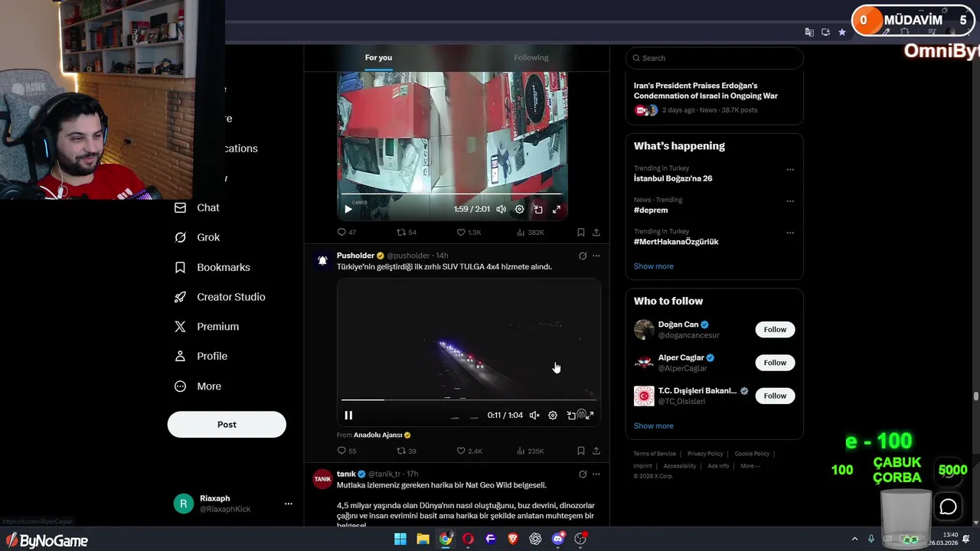The width and height of the screenshot is (980, 551).
Task: Make the TULGA video fullscreen
Action: (590, 416)
